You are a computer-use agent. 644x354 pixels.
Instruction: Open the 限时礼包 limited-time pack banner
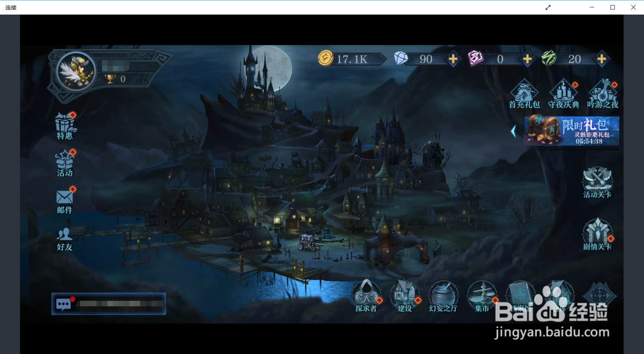[x=572, y=131]
